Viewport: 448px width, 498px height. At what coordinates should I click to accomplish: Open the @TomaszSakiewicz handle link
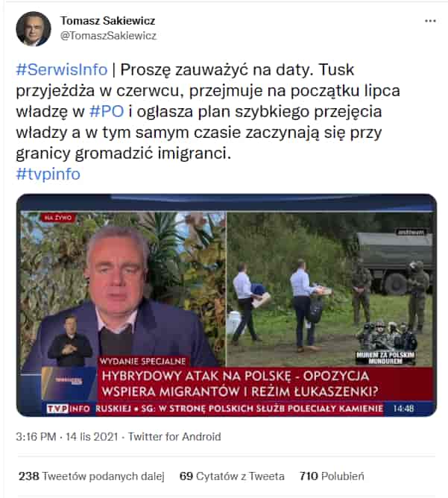[108, 36]
